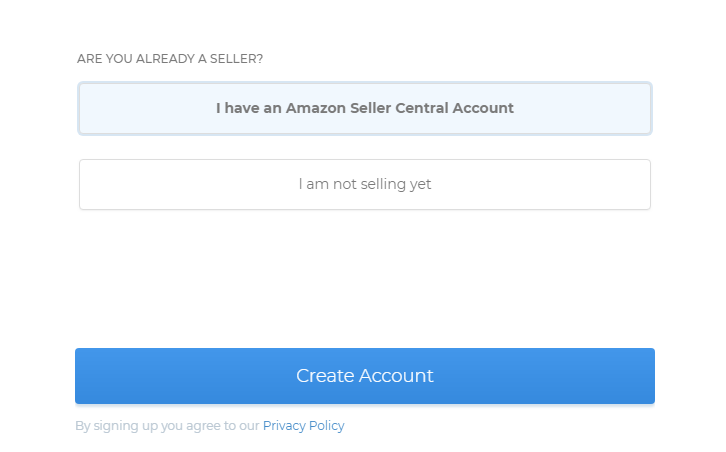The width and height of the screenshot is (726, 452).
Task: Click the highlighted Seller Central Account box
Action: 365,108
